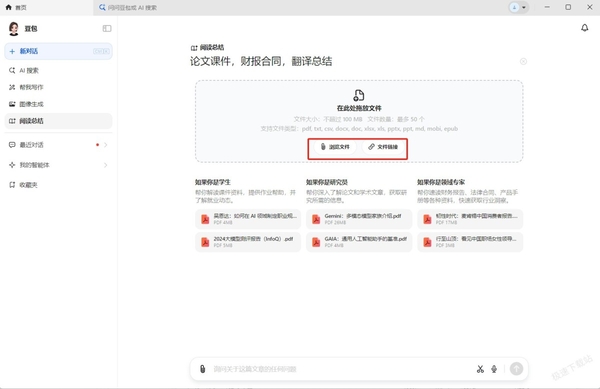
Task: Minimize the Doubao window
Action: [x=547, y=7]
